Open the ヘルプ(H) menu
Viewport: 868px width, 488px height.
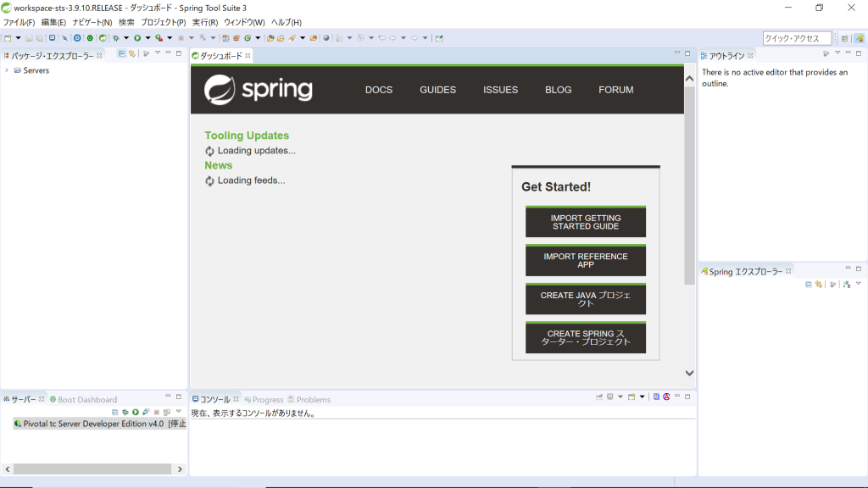[287, 23]
